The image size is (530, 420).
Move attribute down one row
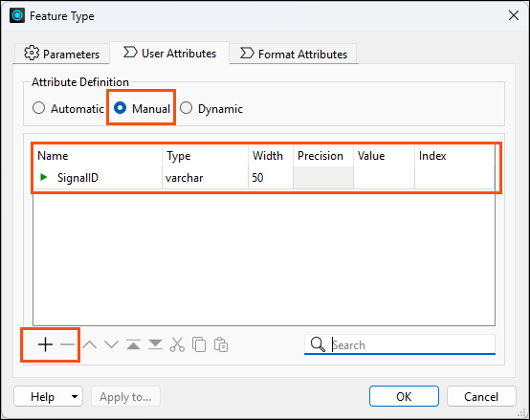click(x=111, y=344)
